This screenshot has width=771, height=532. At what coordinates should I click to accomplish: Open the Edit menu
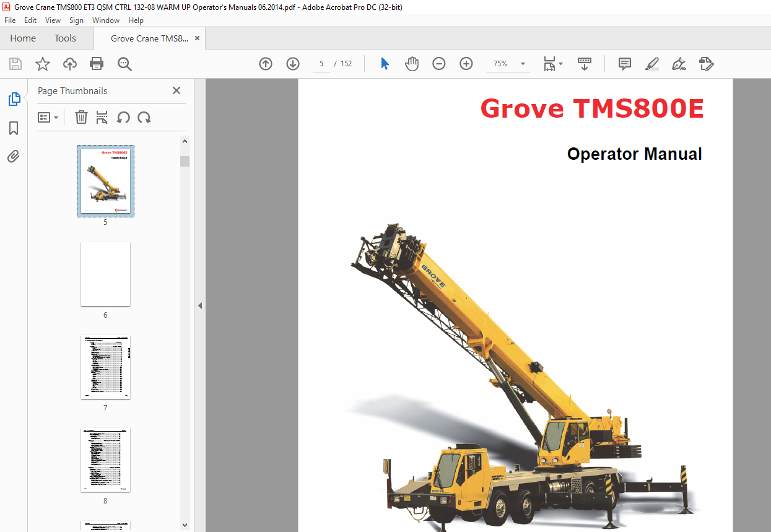(30, 20)
